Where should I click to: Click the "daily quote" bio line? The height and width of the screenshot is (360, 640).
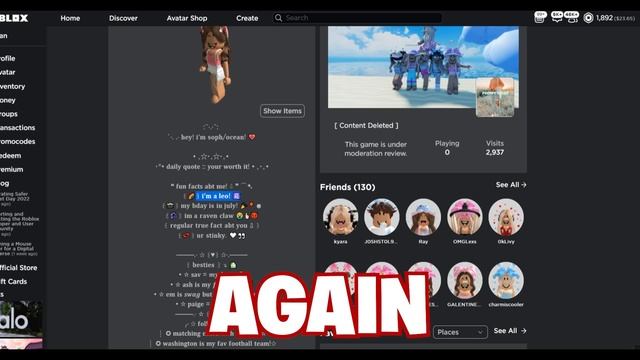(x=212, y=167)
